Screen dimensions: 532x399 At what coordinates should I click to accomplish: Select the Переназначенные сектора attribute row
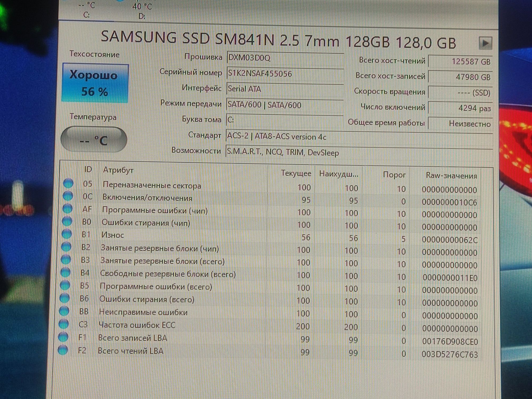click(x=272, y=186)
